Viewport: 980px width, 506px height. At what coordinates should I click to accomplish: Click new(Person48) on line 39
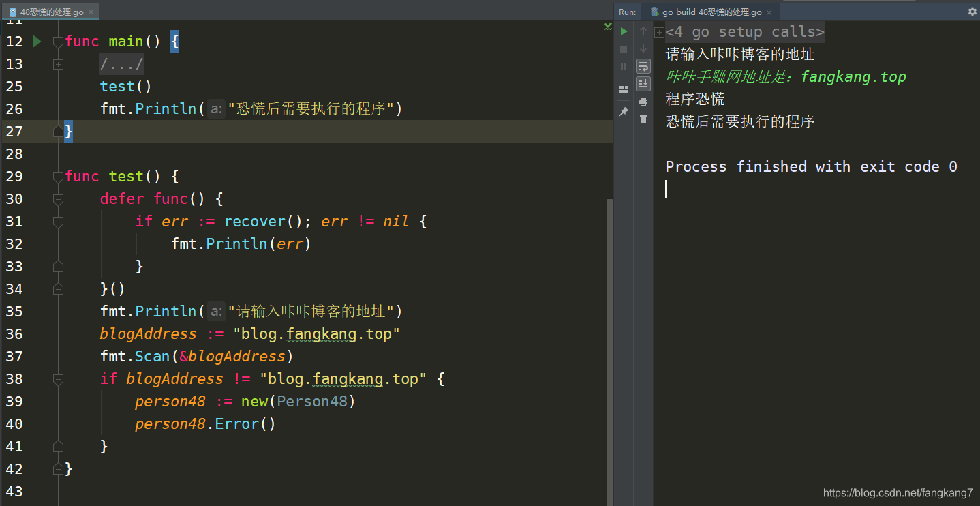pyautogui.click(x=298, y=402)
